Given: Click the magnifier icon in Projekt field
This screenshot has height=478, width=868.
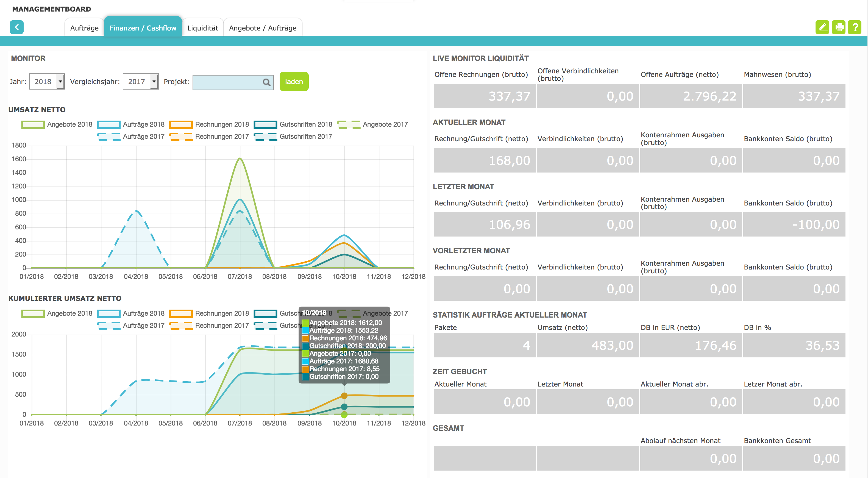Looking at the screenshot, I should pyautogui.click(x=266, y=82).
